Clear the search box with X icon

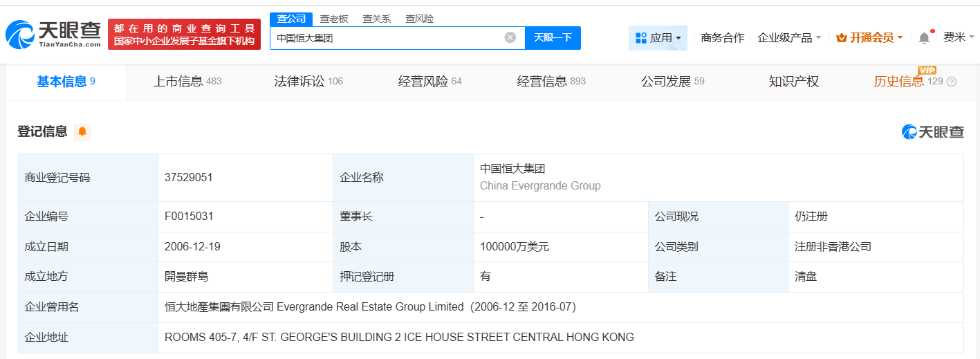point(510,37)
